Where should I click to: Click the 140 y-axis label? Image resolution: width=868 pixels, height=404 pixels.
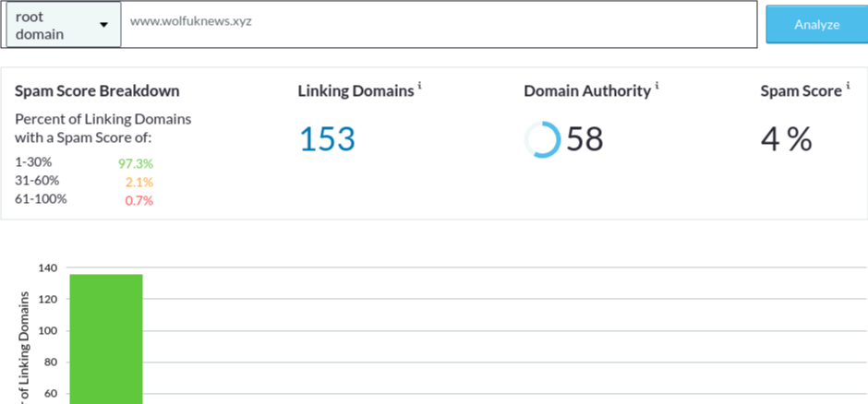(48, 268)
